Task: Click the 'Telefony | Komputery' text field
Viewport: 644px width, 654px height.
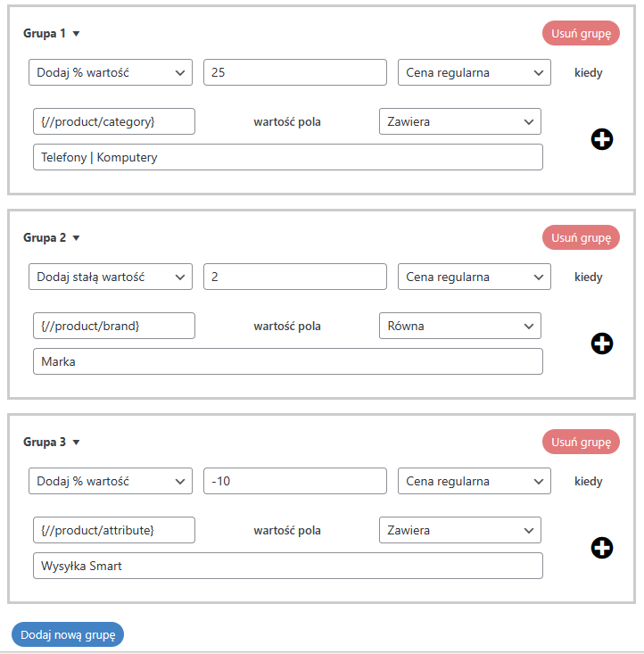Action: pos(287,157)
